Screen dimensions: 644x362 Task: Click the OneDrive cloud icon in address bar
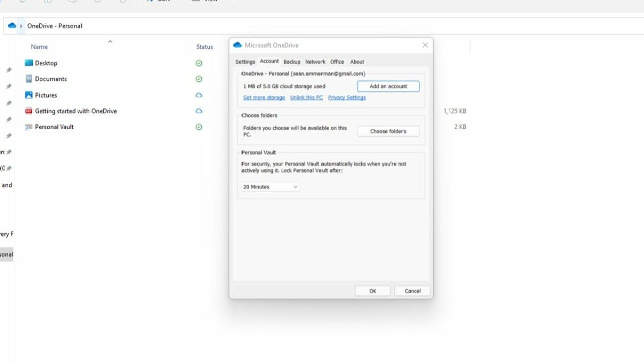coord(12,26)
